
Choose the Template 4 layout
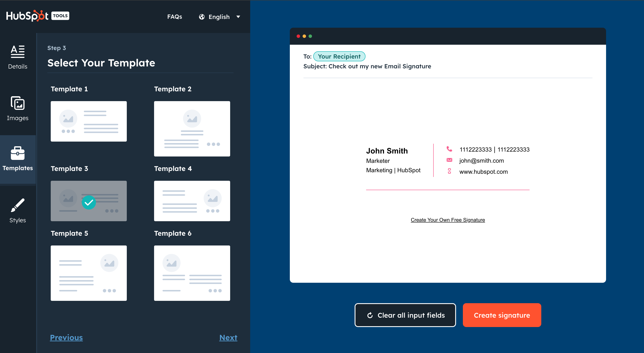click(192, 201)
